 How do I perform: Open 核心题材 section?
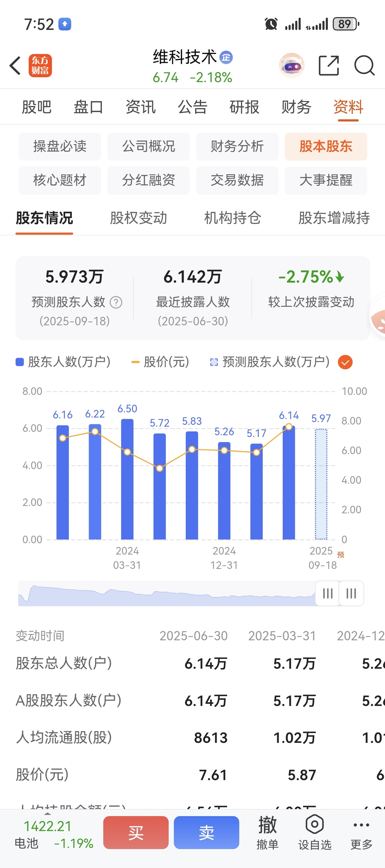point(60,181)
